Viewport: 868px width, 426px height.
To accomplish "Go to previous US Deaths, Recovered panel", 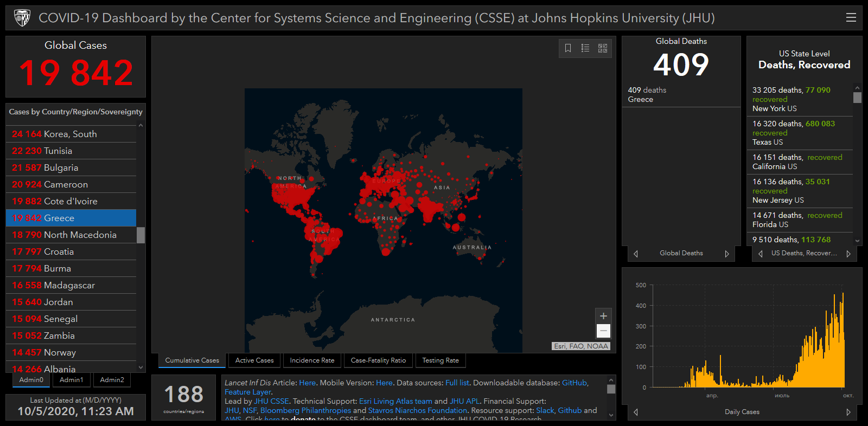I will (x=761, y=254).
